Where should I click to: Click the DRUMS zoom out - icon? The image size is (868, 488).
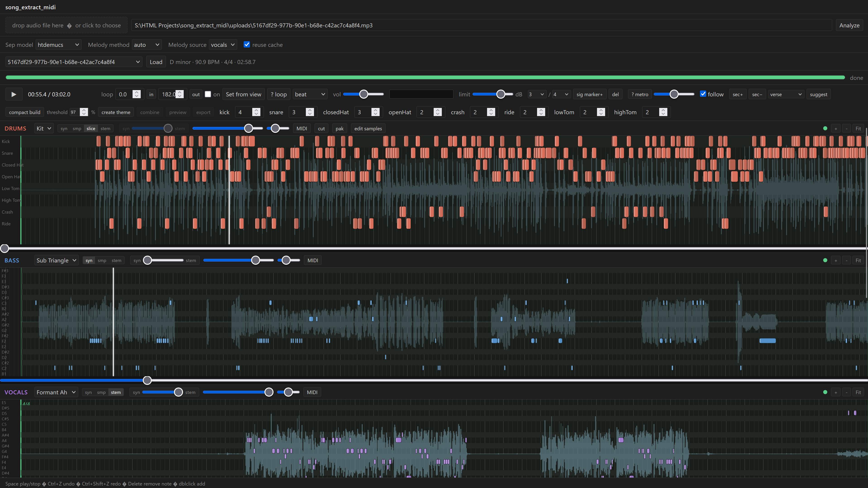click(x=847, y=129)
